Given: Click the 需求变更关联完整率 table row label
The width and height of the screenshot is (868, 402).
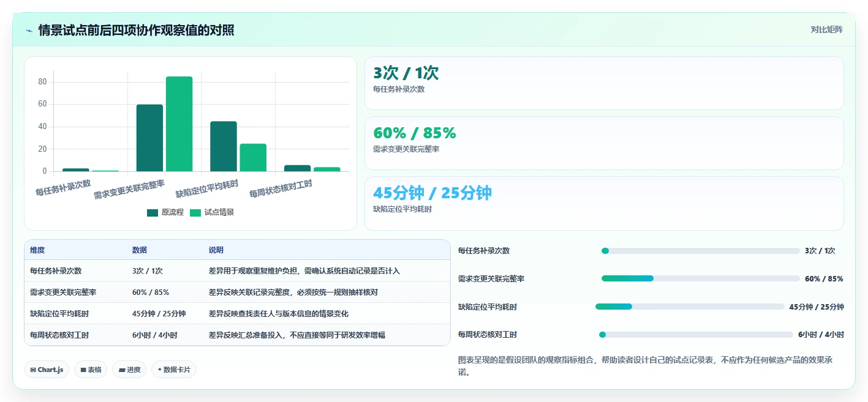Looking at the screenshot, I should (63, 292).
